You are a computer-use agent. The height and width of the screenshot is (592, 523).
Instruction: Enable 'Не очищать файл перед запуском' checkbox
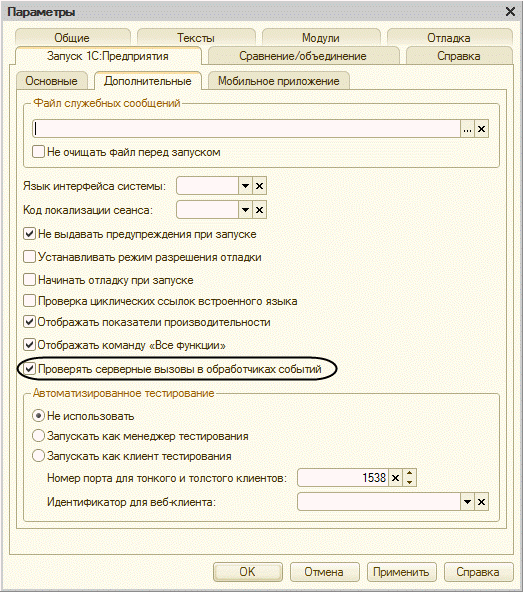tap(38, 152)
